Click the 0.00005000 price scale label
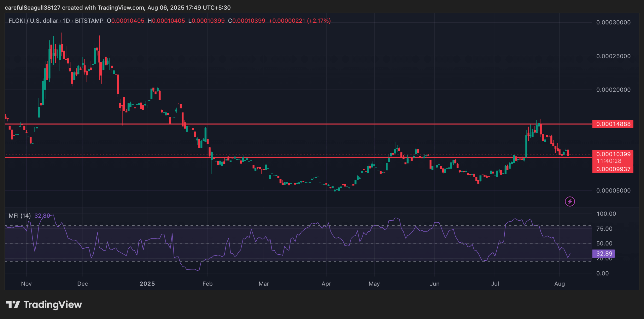The image size is (644, 319). point(613,190)
